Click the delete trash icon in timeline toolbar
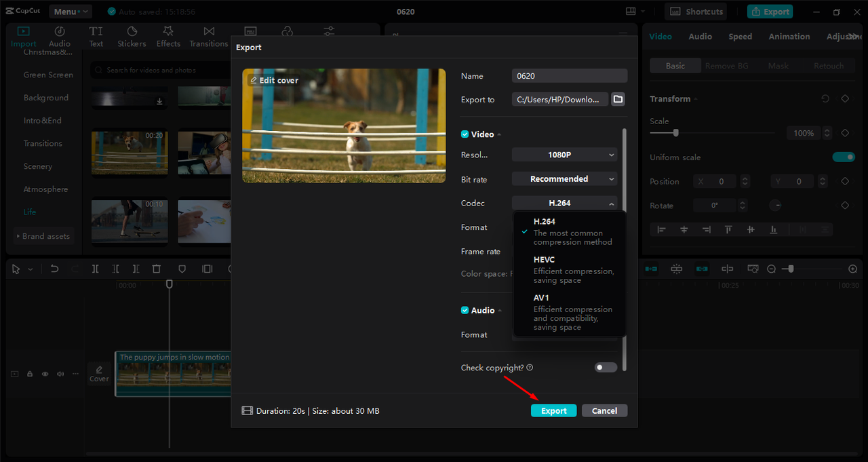This screenshot has width=868, height=462. tap(157, 269)
